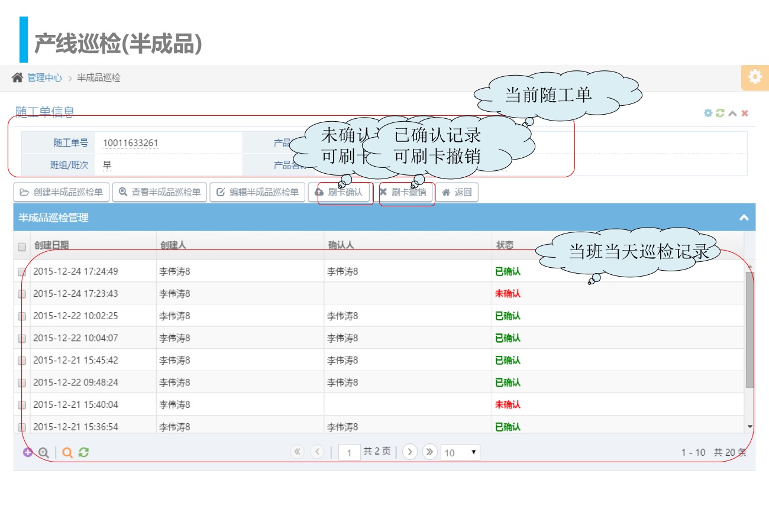The width and height of the screenshot is (769, 532).
Task: Reload the 随工单信息 panel with green refresh icon
Action: [x=720, y=113]
